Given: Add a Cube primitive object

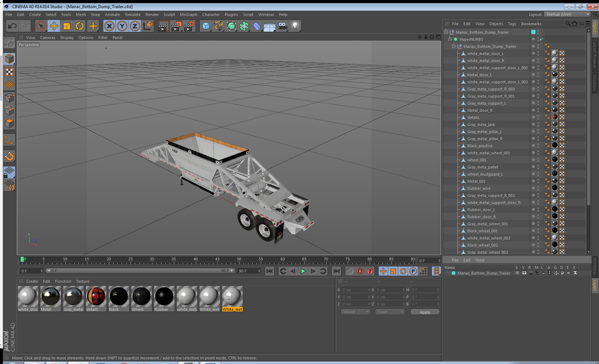Looking at the screenshot, I should click(206, 26).
